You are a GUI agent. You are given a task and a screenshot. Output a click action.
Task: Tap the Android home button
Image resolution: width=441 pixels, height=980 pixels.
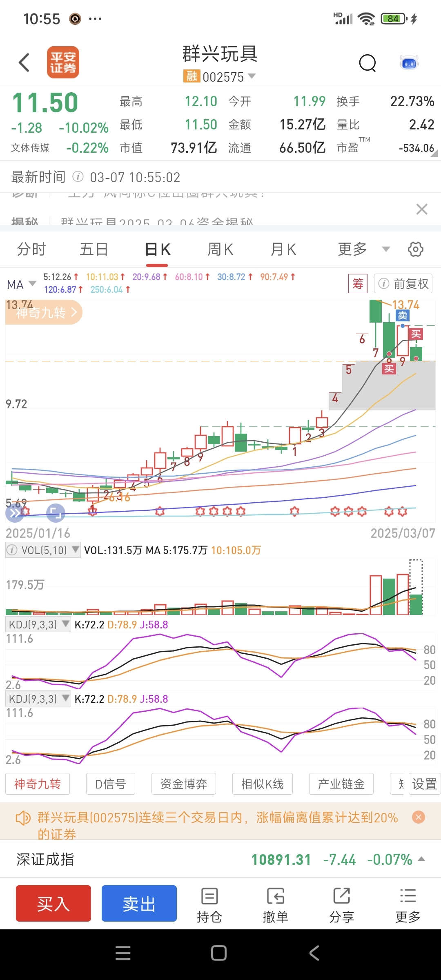(219, 953)
